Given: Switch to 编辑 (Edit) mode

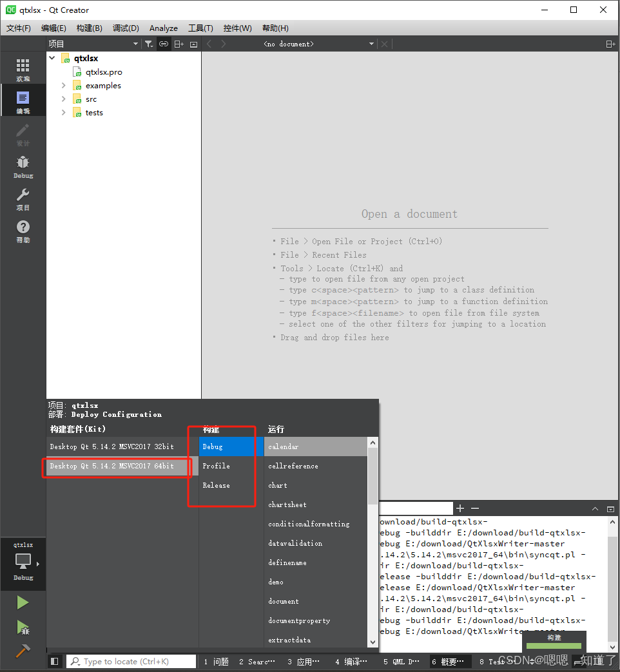Looking at the screenshot, I should pos(23,99).
